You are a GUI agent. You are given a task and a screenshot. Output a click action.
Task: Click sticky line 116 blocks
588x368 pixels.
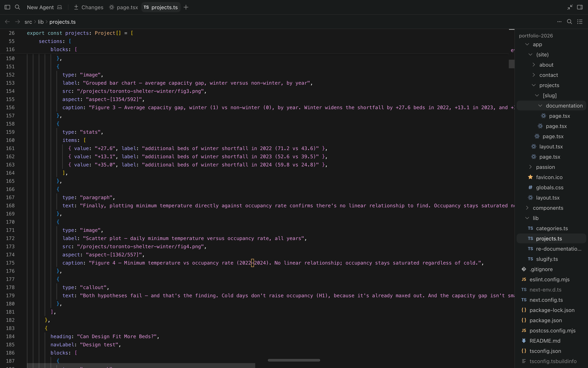[64, 49]
